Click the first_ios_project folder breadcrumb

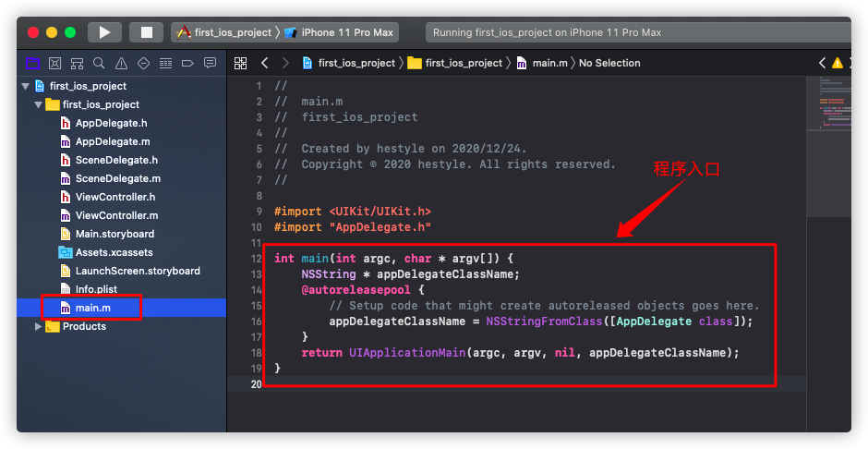[455, 63]
